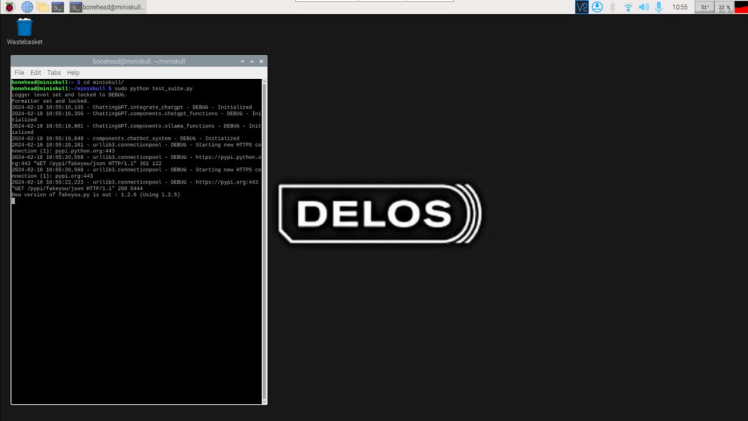Screen dimensions: 748x421
Task: Select the bonehead@miniskull taskbar window button
Action: click(x=107, y=7)
